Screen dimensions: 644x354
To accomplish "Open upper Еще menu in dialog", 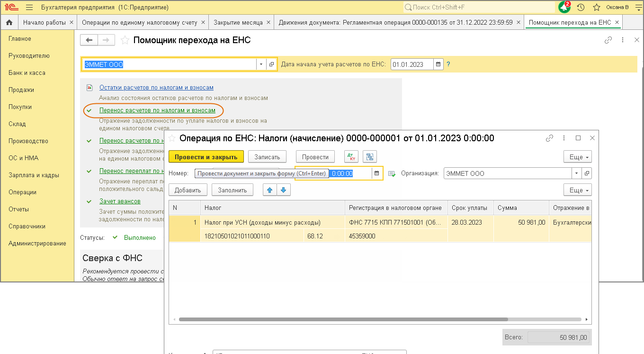I will pos(577,157).
